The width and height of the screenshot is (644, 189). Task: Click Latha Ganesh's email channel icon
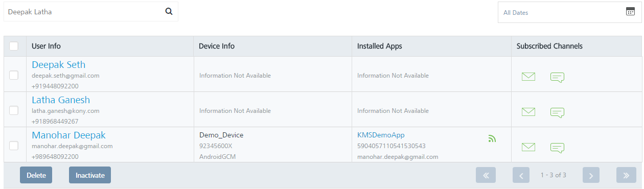pyautogui.click(x=528, y=112)
